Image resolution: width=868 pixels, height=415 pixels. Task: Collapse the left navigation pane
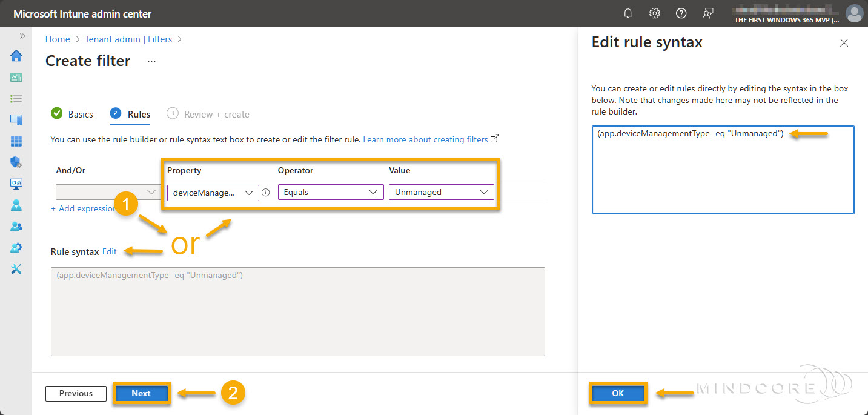[x=22, y=35]
